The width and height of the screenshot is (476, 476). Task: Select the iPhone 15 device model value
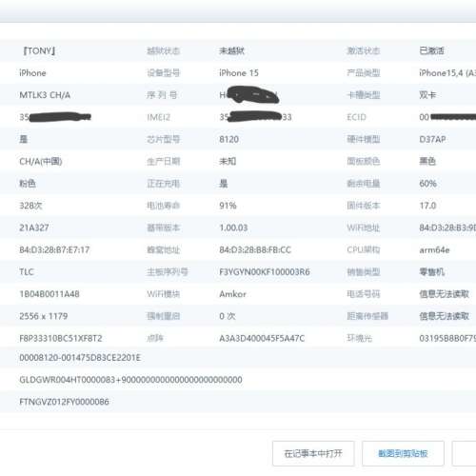pos(239,73)
